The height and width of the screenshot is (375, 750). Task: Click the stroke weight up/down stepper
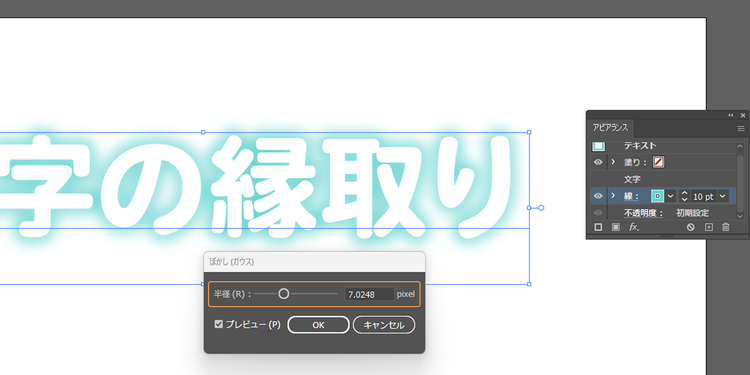(x=684, y=196)
